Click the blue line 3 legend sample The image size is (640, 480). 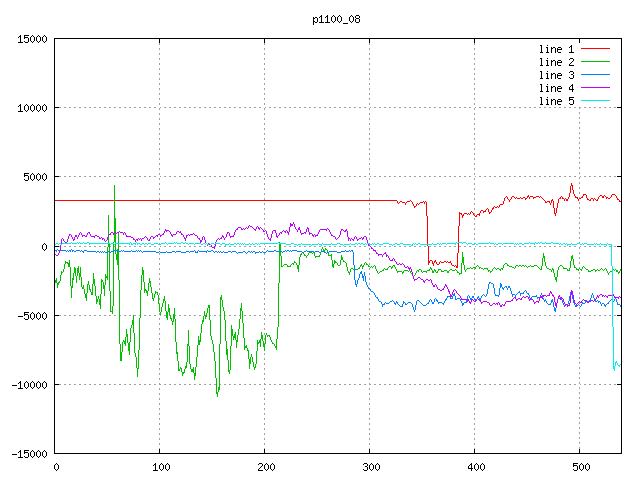click(x=595, y=75)
